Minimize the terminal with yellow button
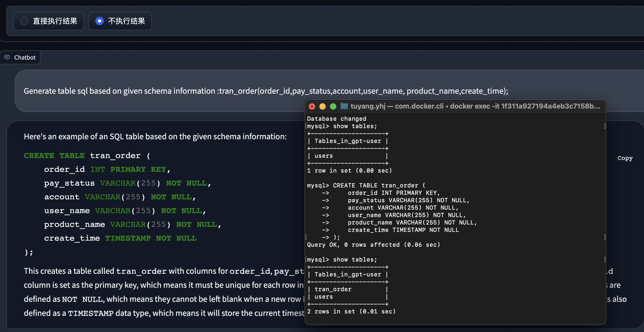The image size is (644, 332). [323, 106]
